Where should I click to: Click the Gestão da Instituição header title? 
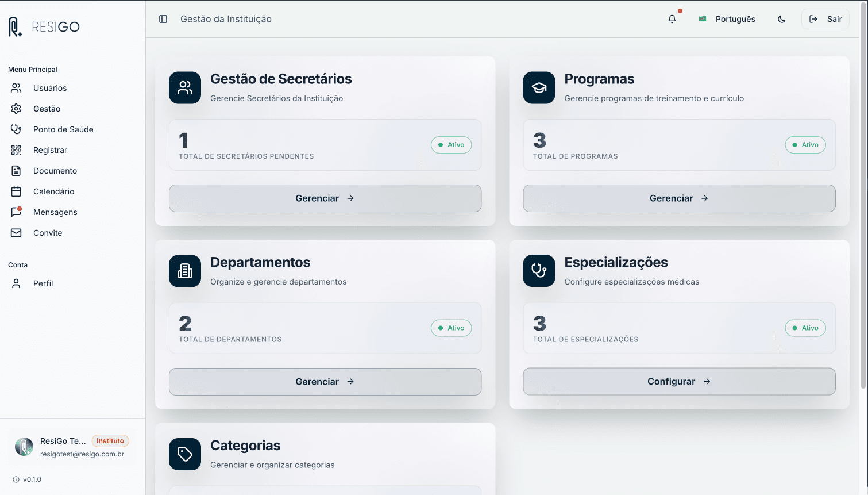(226, 19)
